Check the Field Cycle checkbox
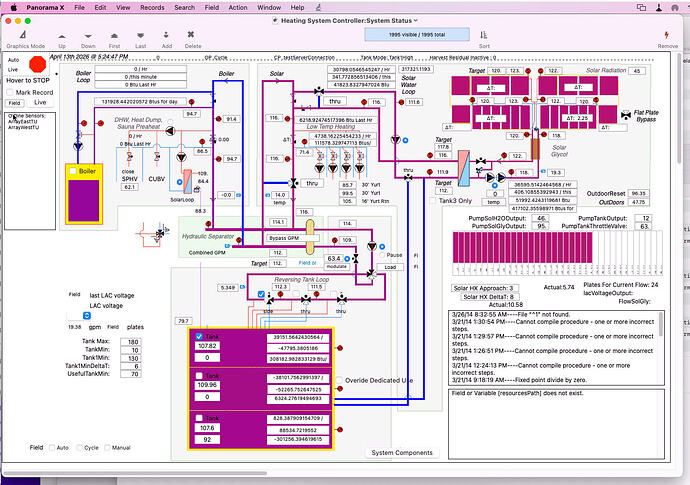690x485 pixels. click(80, 448)
